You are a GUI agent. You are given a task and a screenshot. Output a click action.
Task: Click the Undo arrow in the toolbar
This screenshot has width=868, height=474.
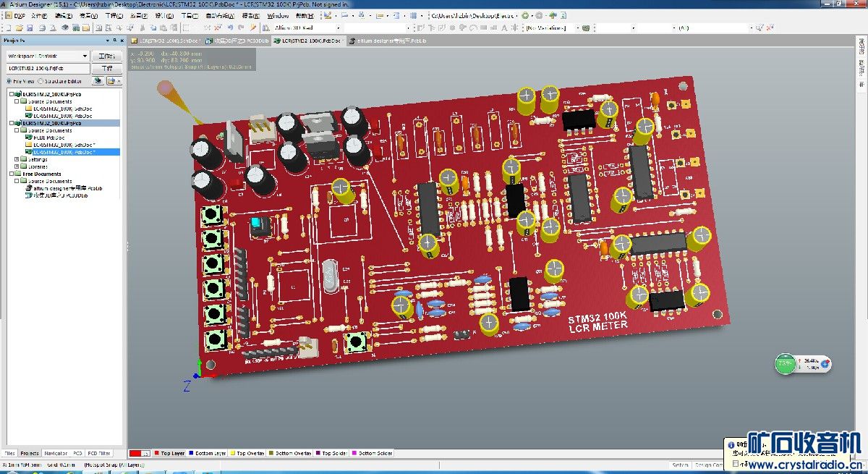point(230,28)
